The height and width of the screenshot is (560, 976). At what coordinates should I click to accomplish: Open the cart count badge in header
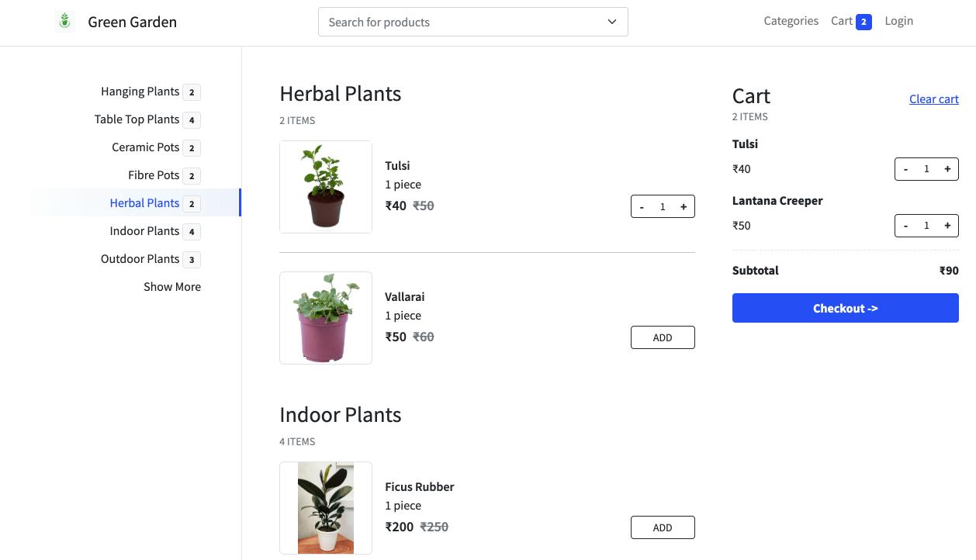click(x=864, y=22)
